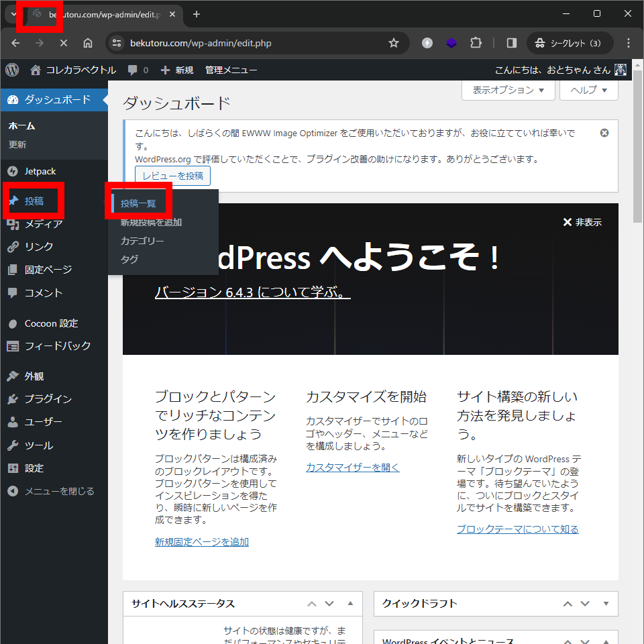Open the ホーム submenu item

(x=21, y=126)
